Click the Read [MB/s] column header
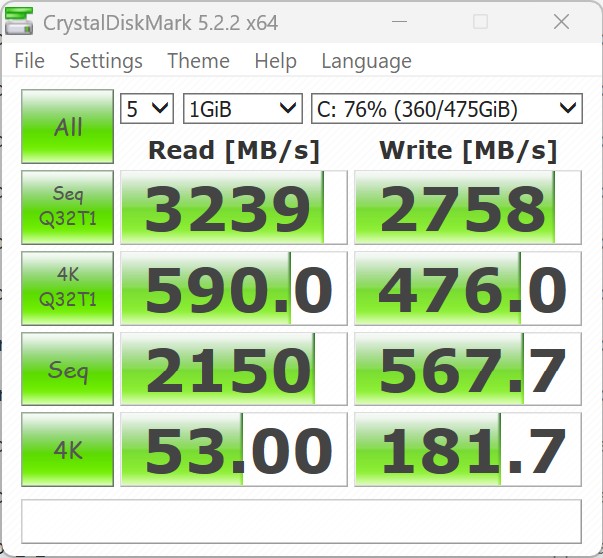603x558 pixels. coord(234,150)
